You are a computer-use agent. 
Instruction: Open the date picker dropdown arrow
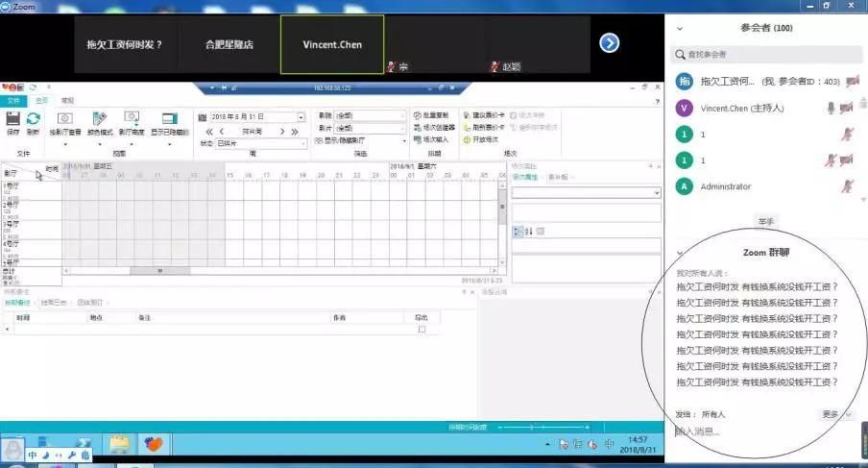pos(301,117)
